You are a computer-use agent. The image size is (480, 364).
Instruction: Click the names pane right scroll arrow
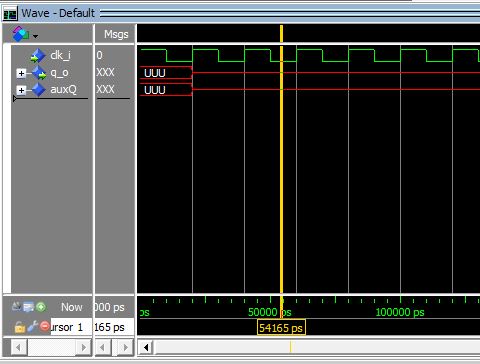tap(83, 348)
